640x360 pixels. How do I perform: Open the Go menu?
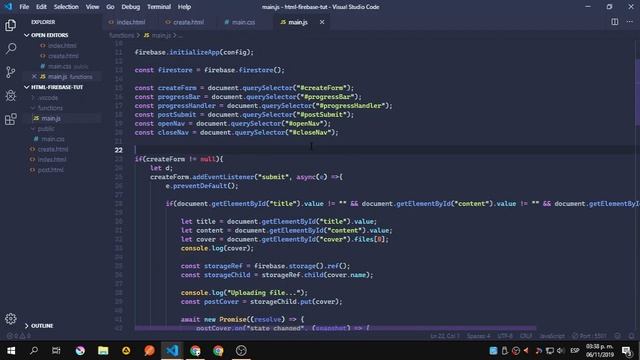[110, 7]
